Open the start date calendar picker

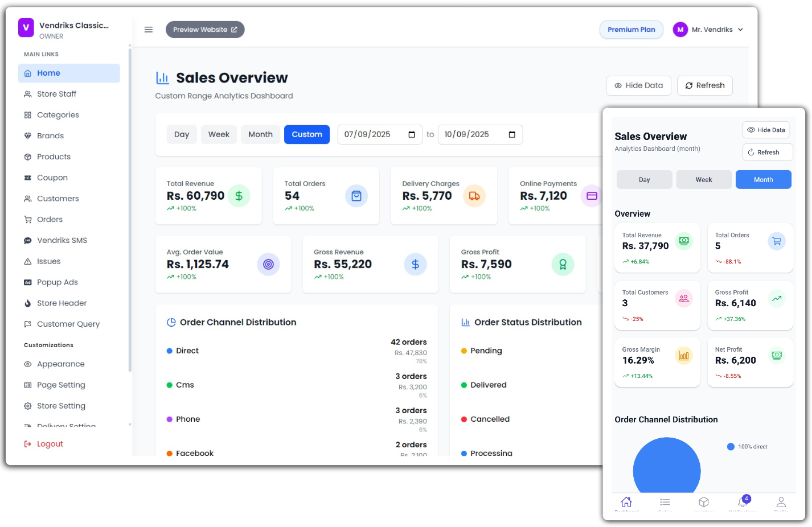pos(412,134)
